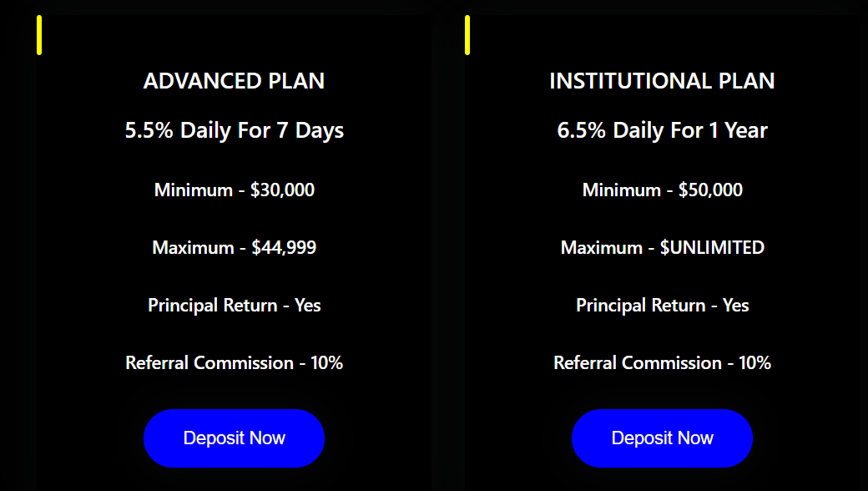Click the Maximum - $44,999 line
The height and width of the screenshot is (491, 868).
[234, 248]
